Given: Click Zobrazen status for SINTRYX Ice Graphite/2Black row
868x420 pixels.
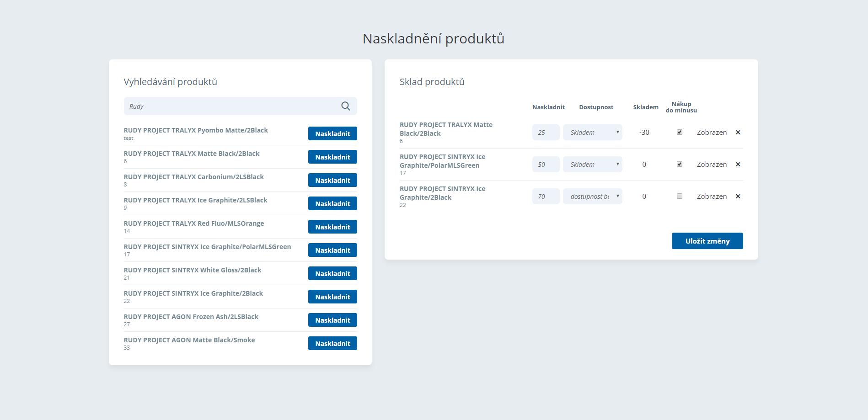Looking at the screenshot, I should pyautogui.click(x=712, y=197).
